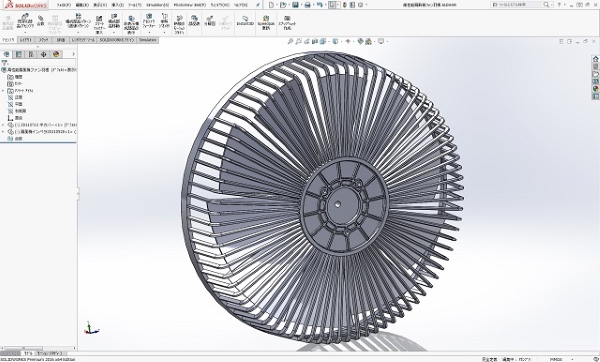Click the Zoom to Fit magnifier icon
This screenshot has height=362, width=600.
point(290,41)
